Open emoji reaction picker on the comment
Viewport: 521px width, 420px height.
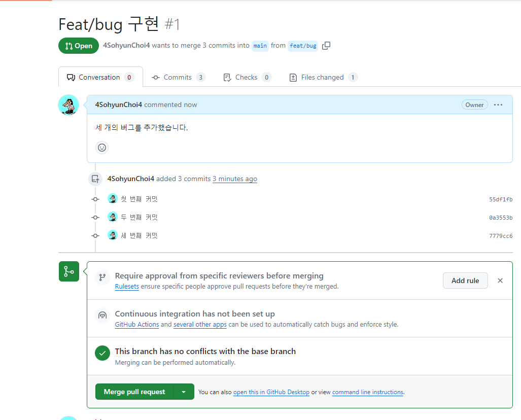coord(101,148)
